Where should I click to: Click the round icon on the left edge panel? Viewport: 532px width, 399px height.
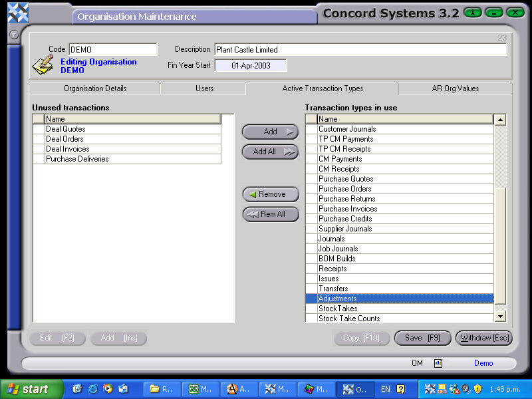coord(13,35)
